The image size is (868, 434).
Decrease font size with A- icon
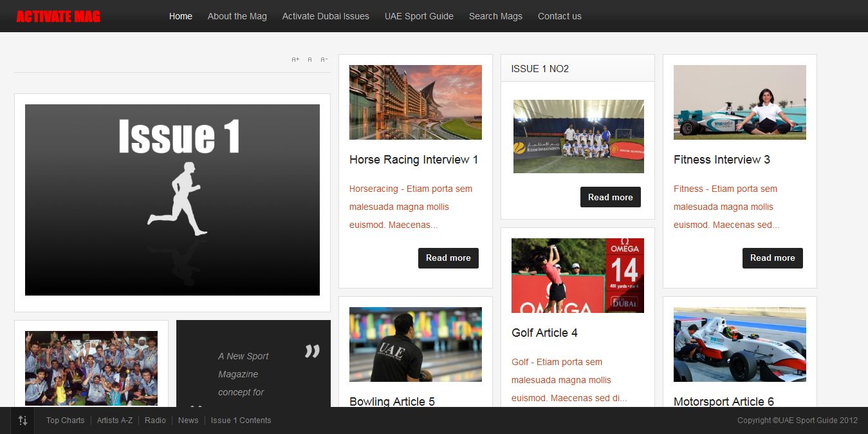(x=324, y=60)
